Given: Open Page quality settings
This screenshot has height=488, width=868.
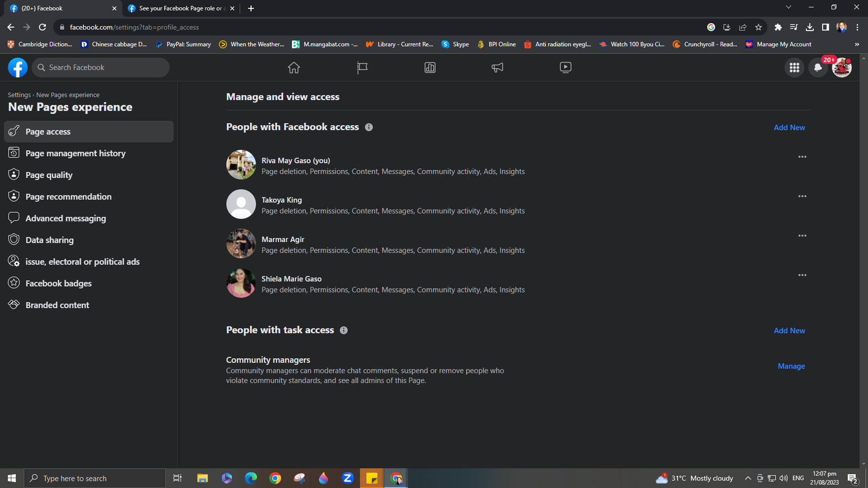Looking at the screenshot, I should click(x=89, y=175).
